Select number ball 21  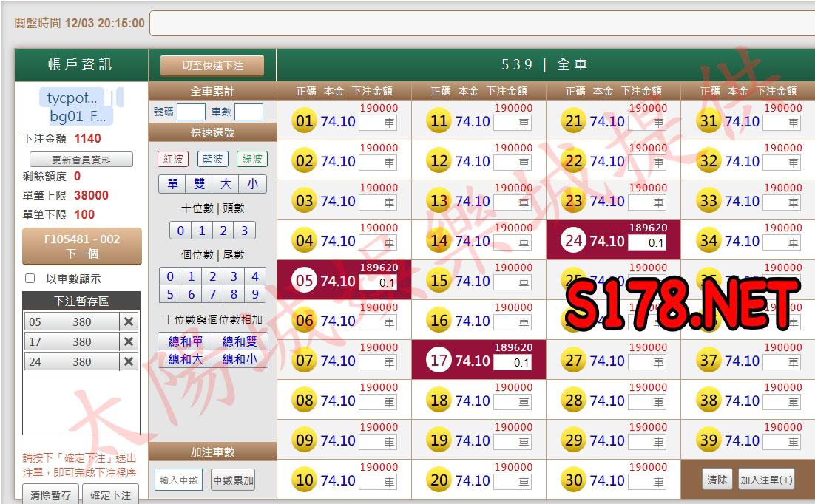coord(573,121)
